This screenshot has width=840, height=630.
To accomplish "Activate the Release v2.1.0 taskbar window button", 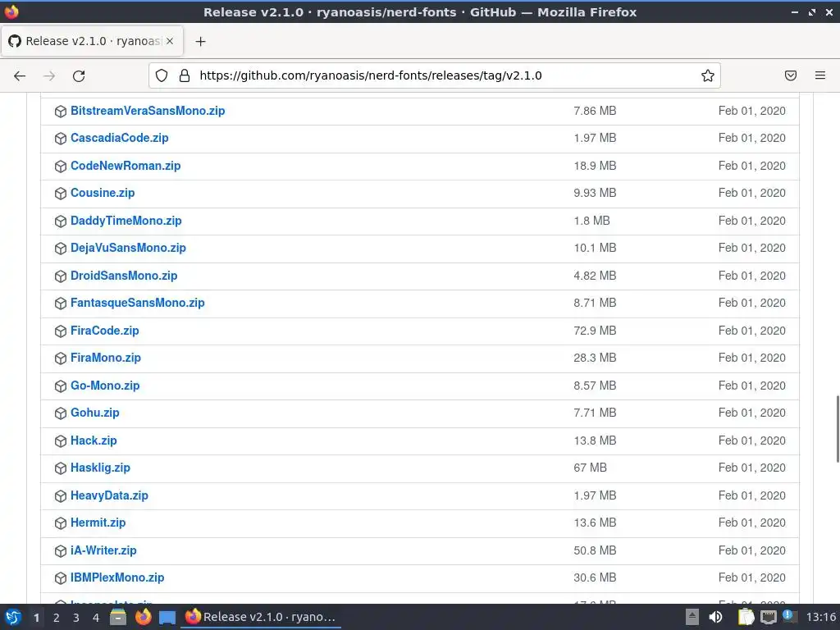I will pos(261,617).
